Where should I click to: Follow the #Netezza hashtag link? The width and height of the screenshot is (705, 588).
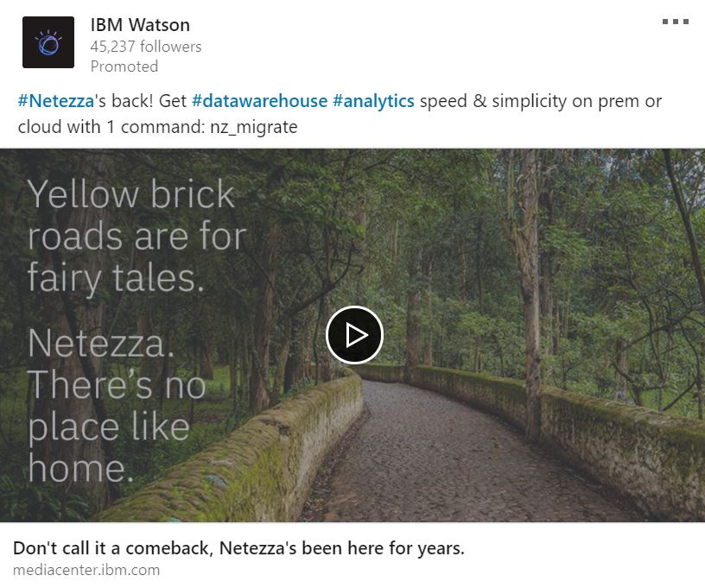[x=55, y=101]
